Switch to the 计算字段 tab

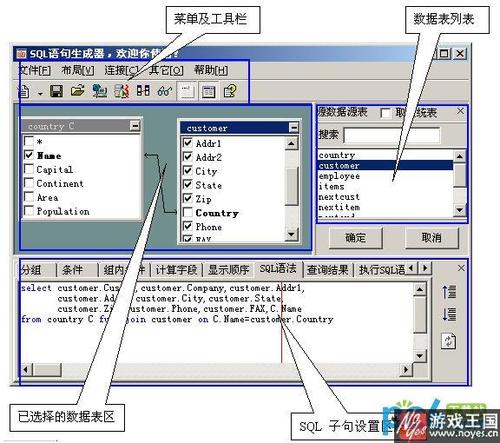[x=177, y=269]
